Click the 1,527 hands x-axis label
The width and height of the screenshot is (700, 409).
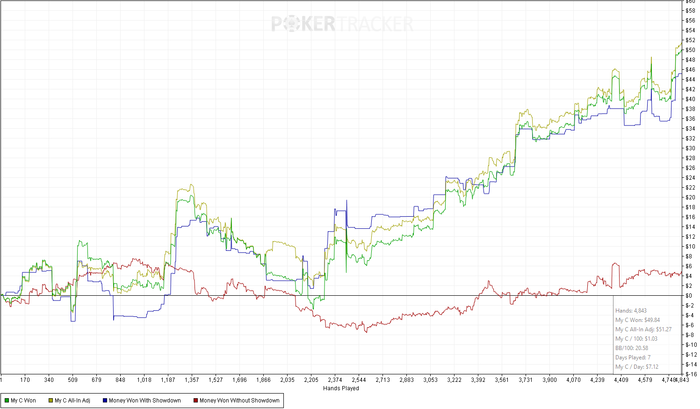216,380
